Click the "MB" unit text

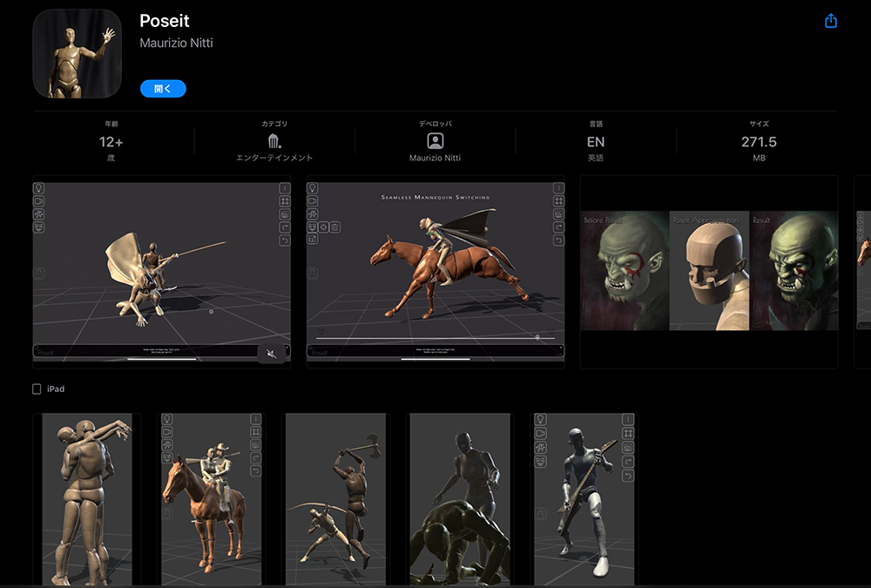(x=759, y=158)
